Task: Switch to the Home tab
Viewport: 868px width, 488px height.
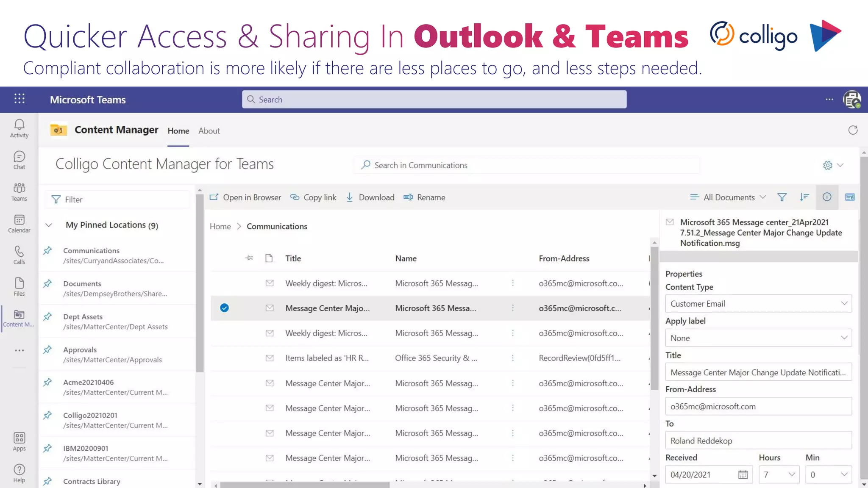Action: pyautogui.click(x=178, y=131)
